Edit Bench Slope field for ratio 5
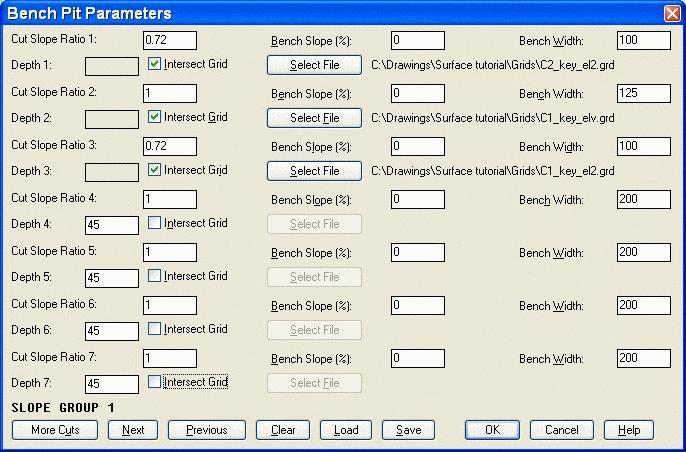Screen dimensions: 686x452 coord(418,252)
